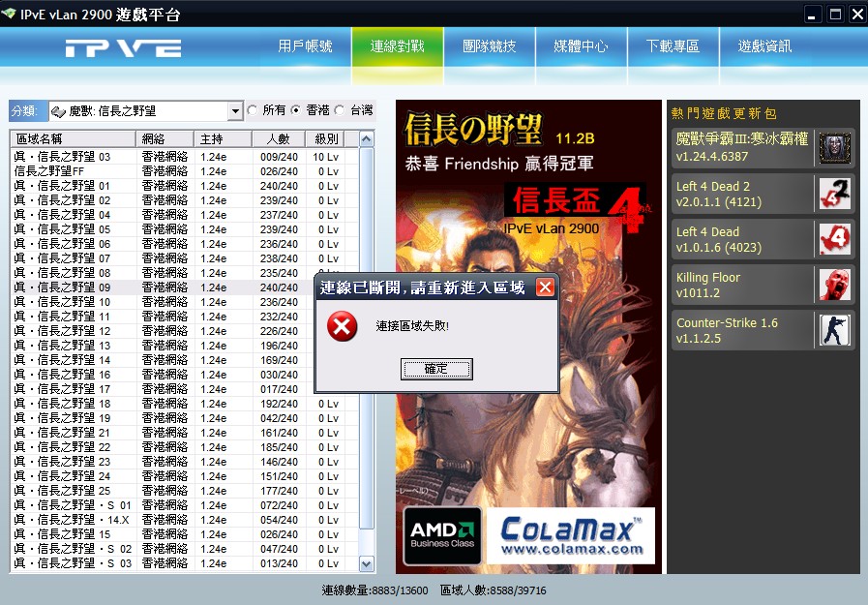
Task: Maximize the IPvE vLan window
Action: pyautogui.click(x=835, y=14)
